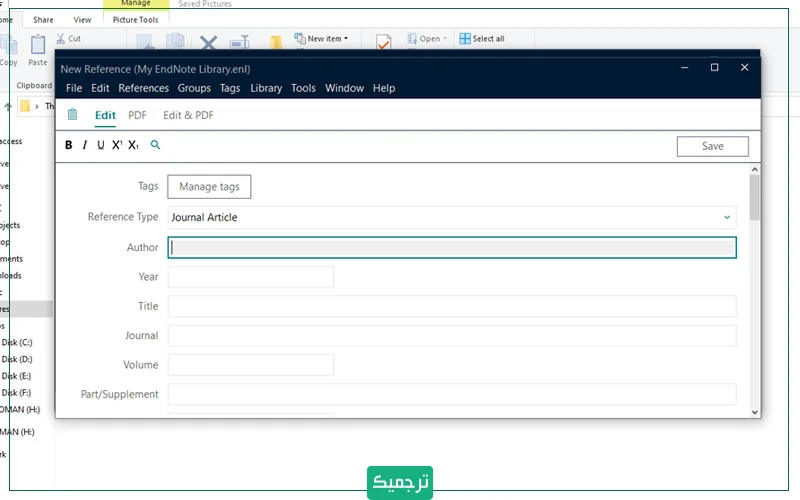Apply superscript formatting
Image resolution: width=800 pixels, height=500 pixels.
116,145
